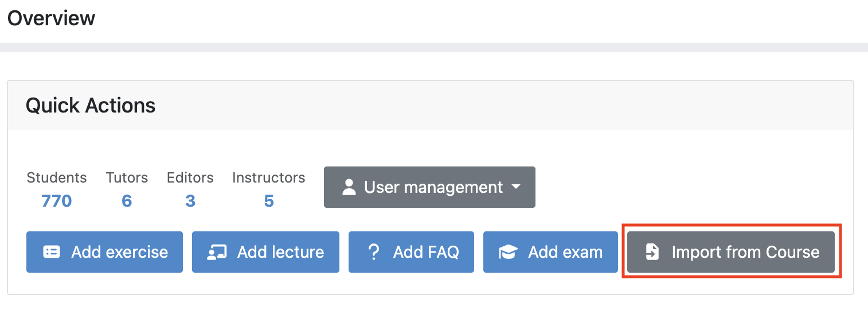
Task: Click the graduation cap icon on Add exam
Action: (508, 252)
